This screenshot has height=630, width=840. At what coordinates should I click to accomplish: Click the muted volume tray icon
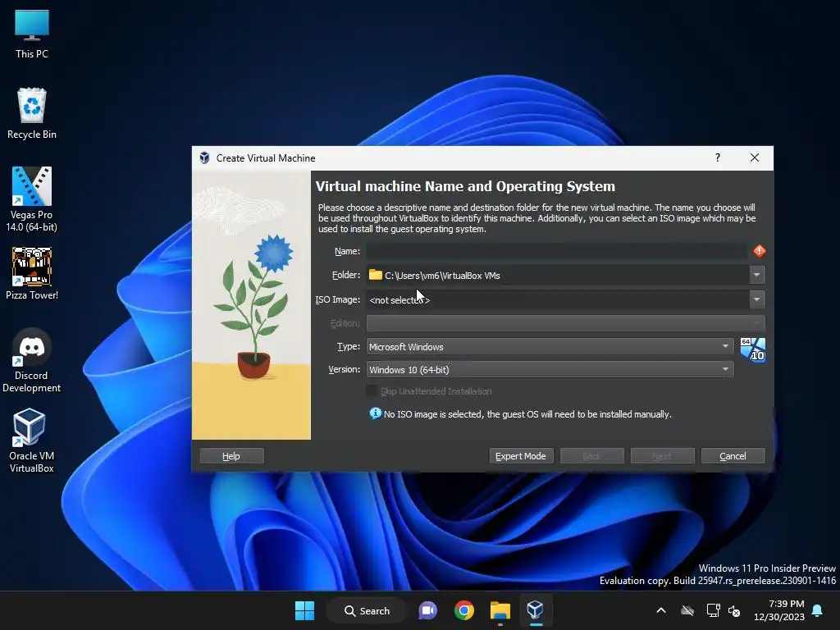tap(734, 610)
